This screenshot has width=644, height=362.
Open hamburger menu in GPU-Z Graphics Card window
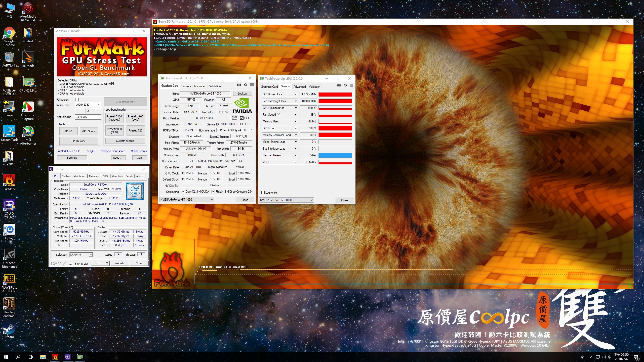pyautogui.click(x=252, y=85)
